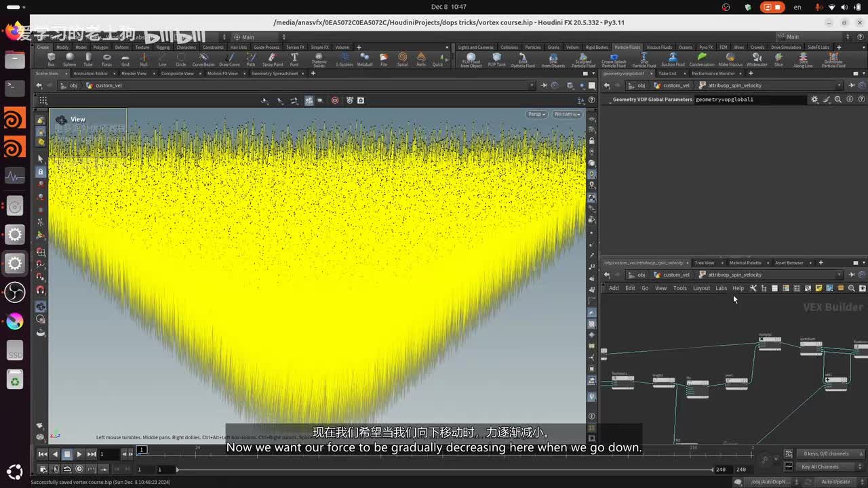
Task: Open the Persp viewport dropdown
Action: [537, 114]
